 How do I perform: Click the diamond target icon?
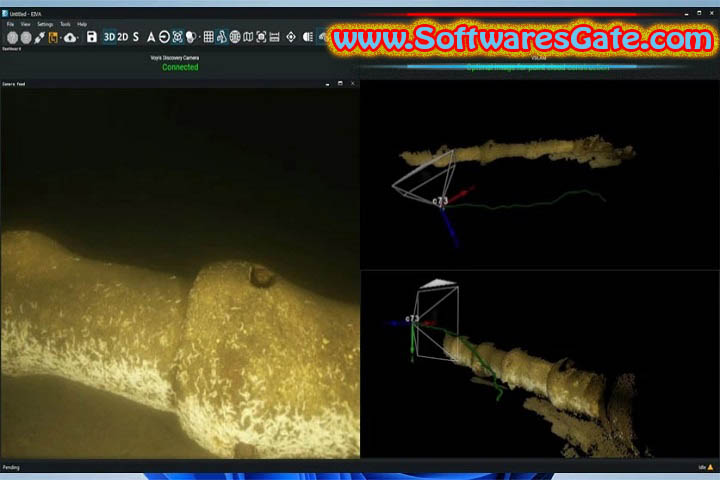291,37
